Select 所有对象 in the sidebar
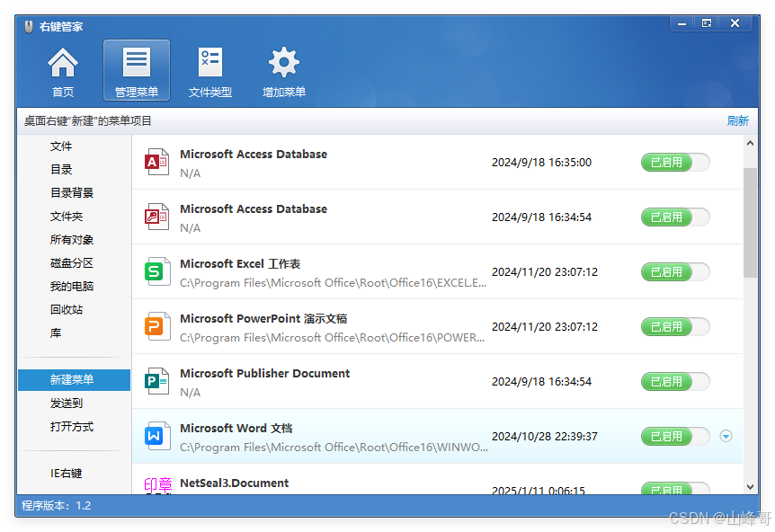 point(74,240)
